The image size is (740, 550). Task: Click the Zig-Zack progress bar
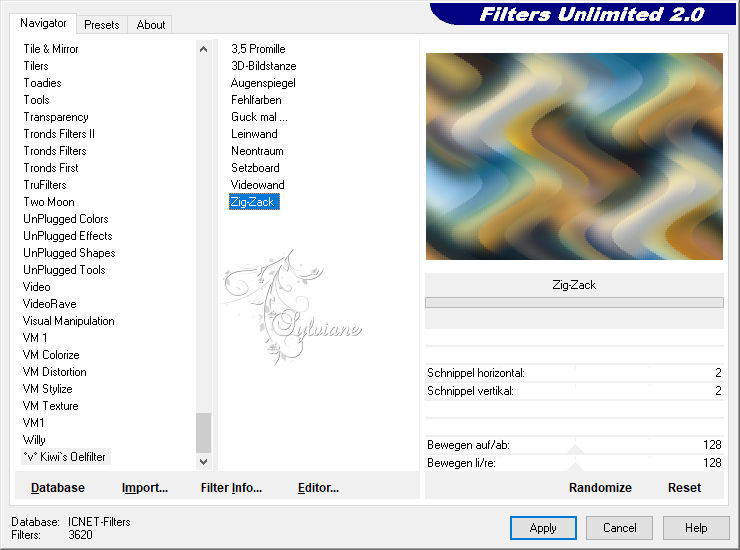coord(574,303)
